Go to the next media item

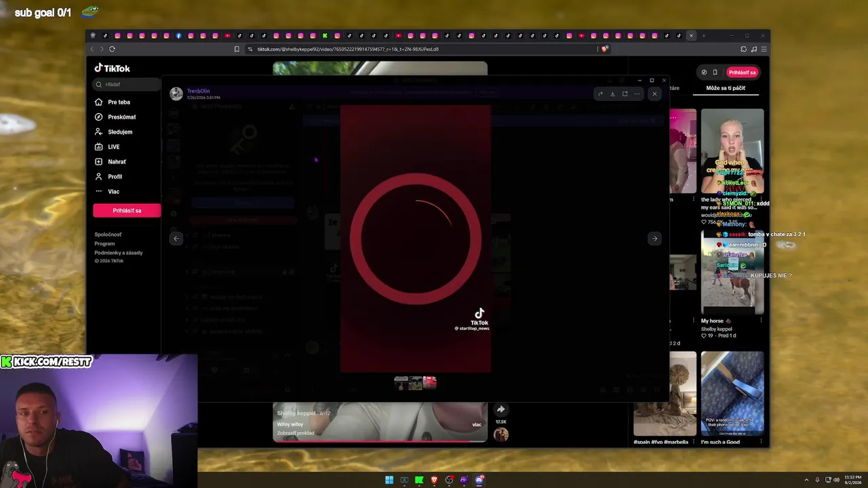(x=654, y=239)
